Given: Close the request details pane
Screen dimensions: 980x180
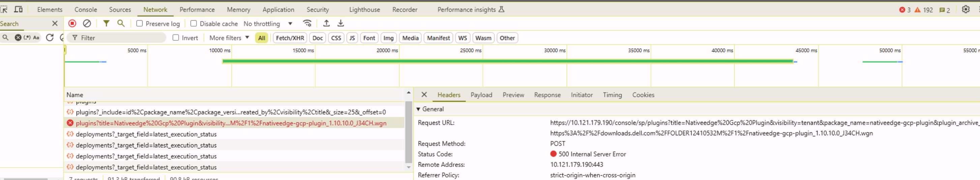Looking at the screenshot, I should point(424,95).
